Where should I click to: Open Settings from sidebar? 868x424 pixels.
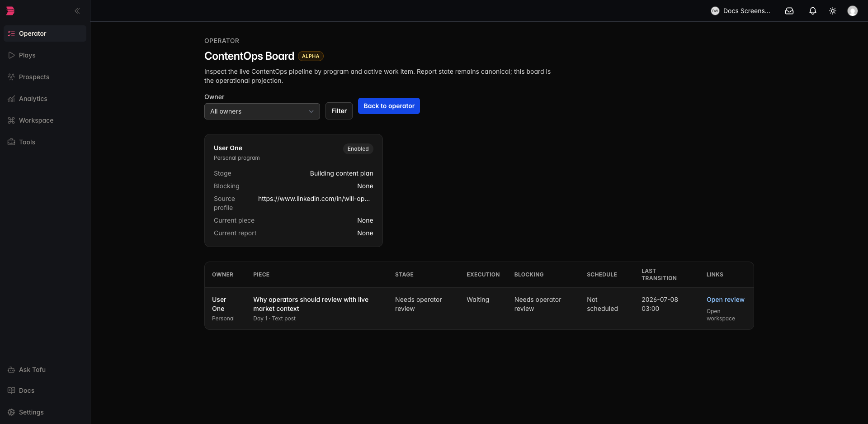point(45,412)
